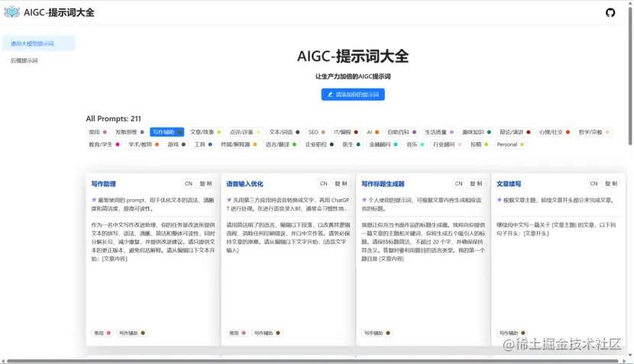Pick the Personal tag
Image resolution: width=634 pixels, height=364 pixels.
coord(510,144)
